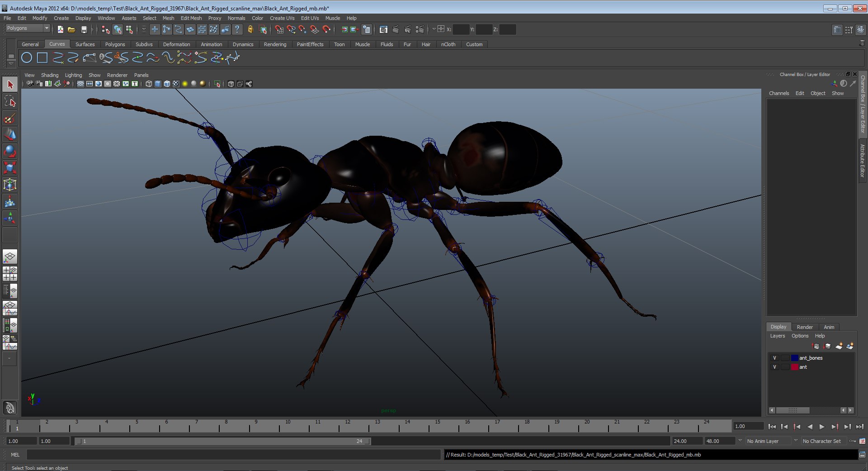Toggle Snap to grids magnet
This screenshot has height=471, width=868.
[279, 29]
